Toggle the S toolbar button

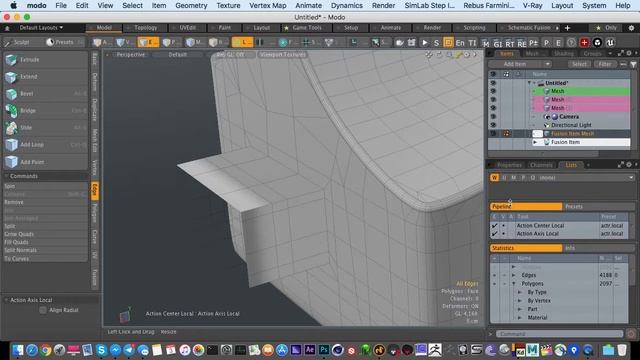pos(436,42)
